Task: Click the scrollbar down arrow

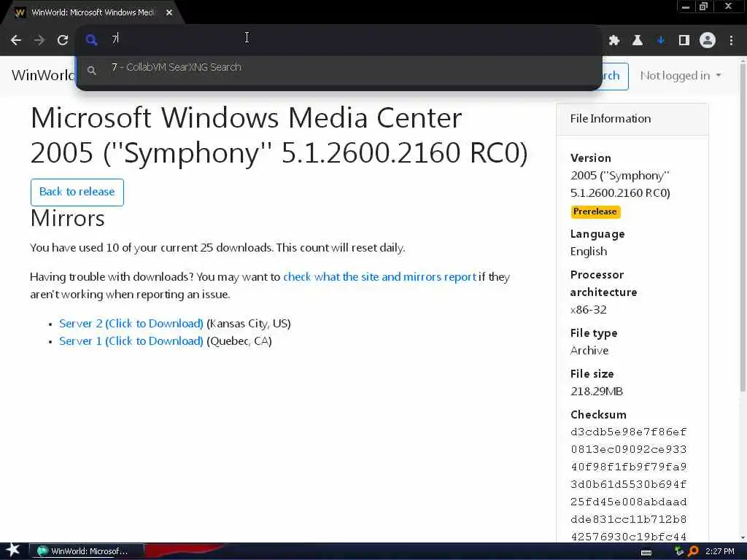Action: point(743,538)
